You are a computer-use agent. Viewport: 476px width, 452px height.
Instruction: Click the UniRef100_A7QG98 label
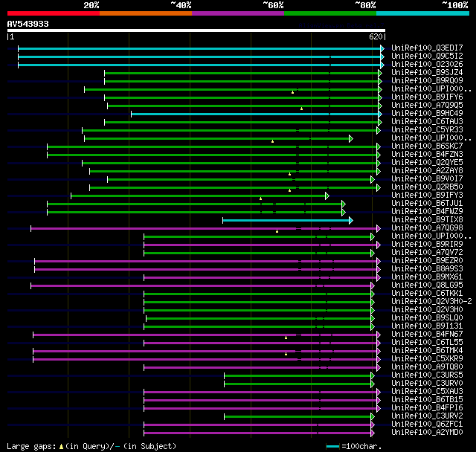click(427, 228)
